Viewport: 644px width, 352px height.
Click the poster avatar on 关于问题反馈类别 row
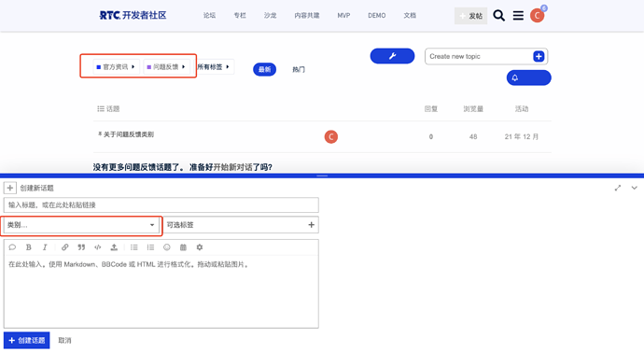[331, 136]
